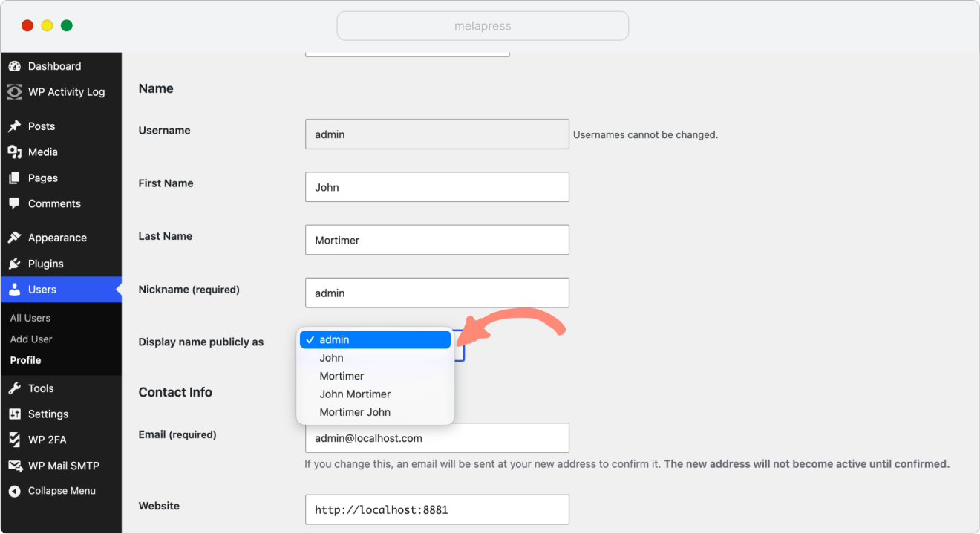Image resolution: width=980 pixels, height=534 pixels.
Task: Click the Nickname field
Action: coord(437,293)
